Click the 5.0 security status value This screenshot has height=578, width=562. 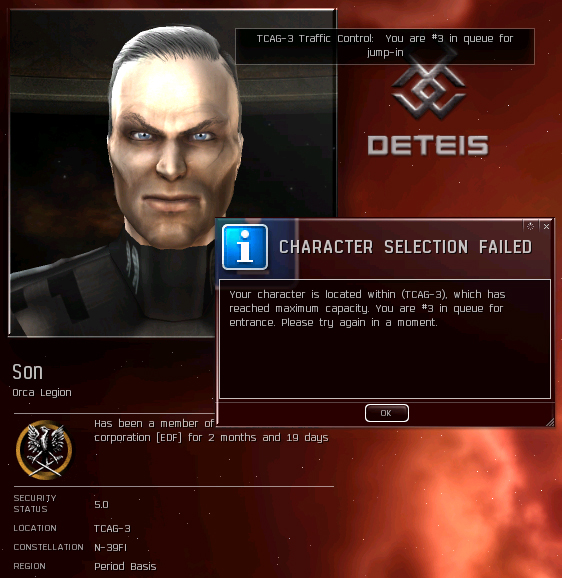101,505
